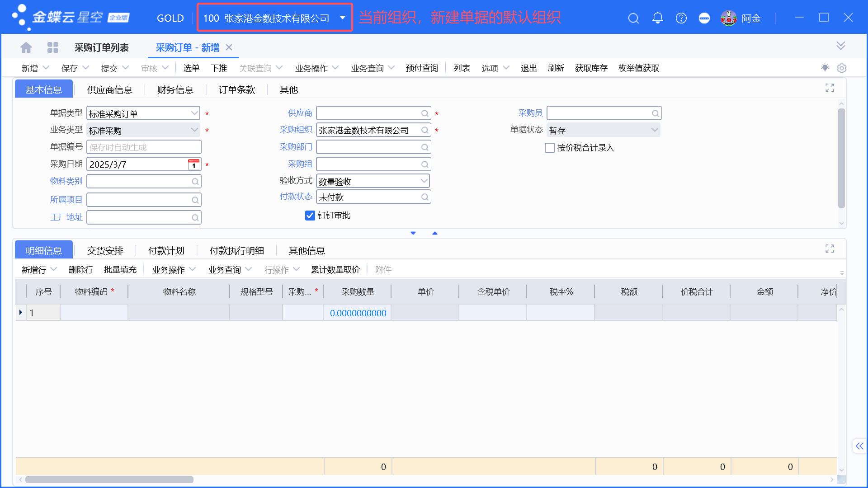Click 获取库存 button
Image resolution: width=868 pixels, height=488 pixels.
tap(591, 68)
